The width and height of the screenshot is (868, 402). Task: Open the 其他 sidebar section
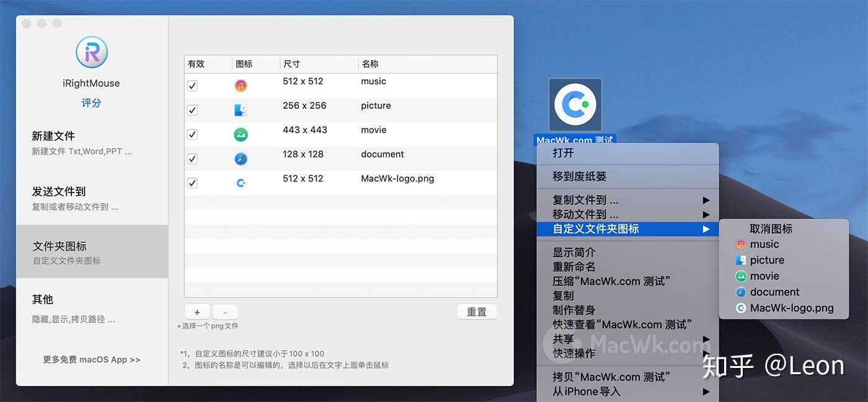92,308
